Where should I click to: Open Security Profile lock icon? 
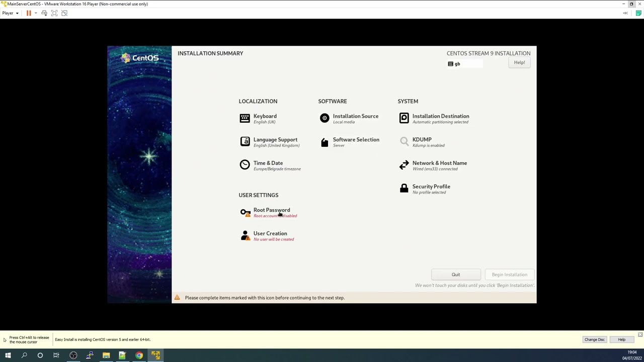coord(404,188)
